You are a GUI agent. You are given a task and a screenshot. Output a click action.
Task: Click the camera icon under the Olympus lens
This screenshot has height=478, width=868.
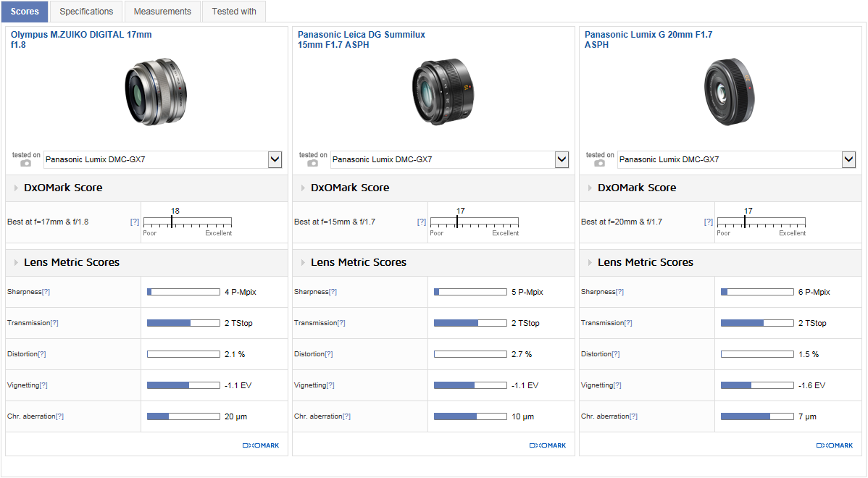[25, 163]
